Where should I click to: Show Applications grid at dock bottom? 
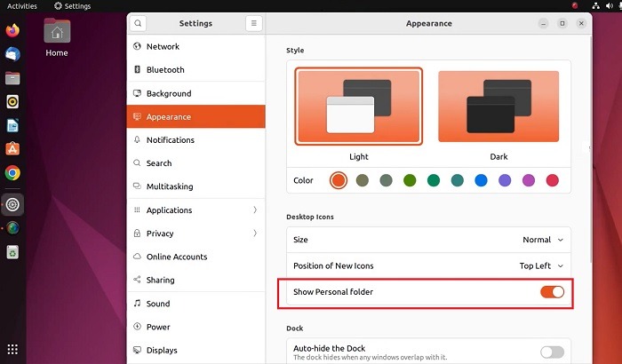point(12,349)
